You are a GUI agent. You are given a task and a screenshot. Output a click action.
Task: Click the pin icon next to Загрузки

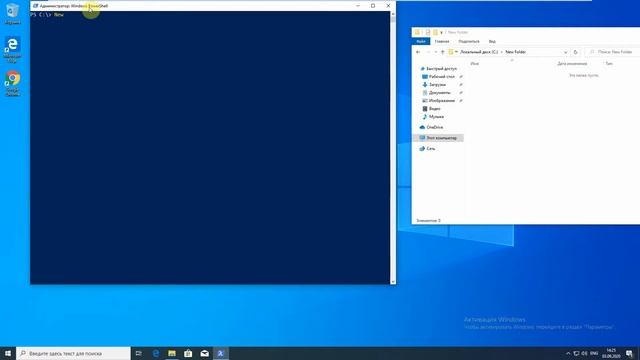coord(461,85)
